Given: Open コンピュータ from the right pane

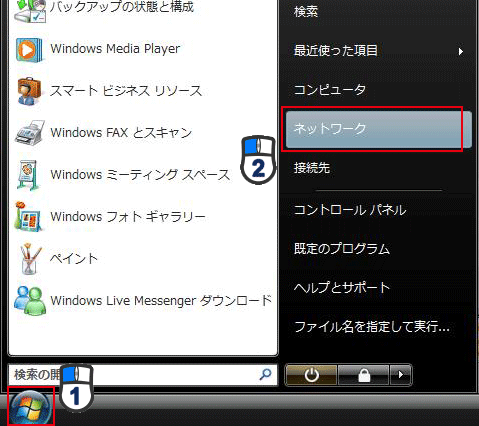Looking at the screenshot, I should click(329, 90).
